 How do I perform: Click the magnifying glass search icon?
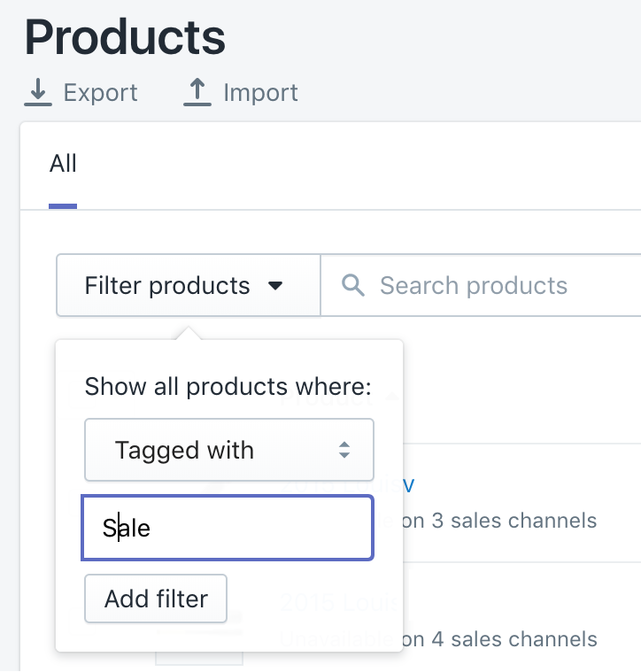tap(353, 285)
